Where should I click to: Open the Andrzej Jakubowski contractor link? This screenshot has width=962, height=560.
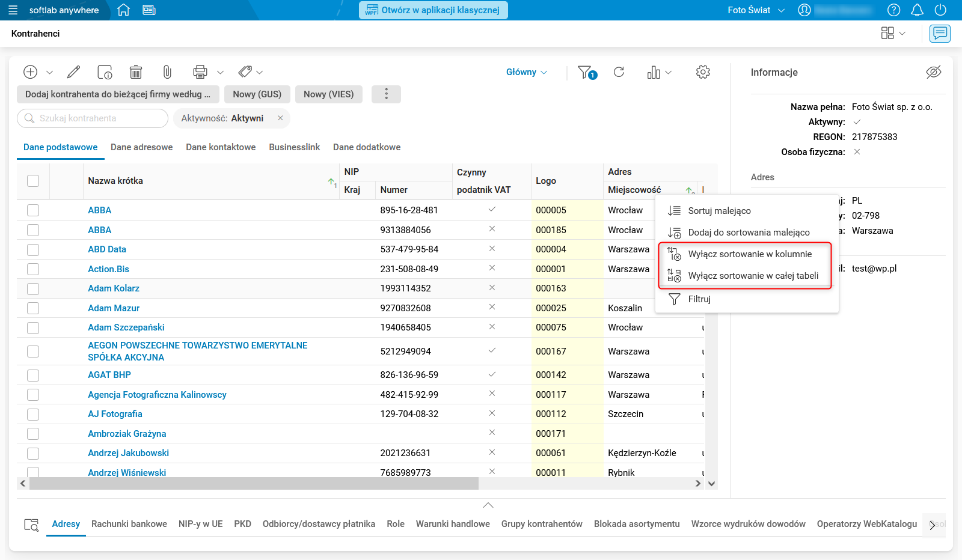coord(128,453)
